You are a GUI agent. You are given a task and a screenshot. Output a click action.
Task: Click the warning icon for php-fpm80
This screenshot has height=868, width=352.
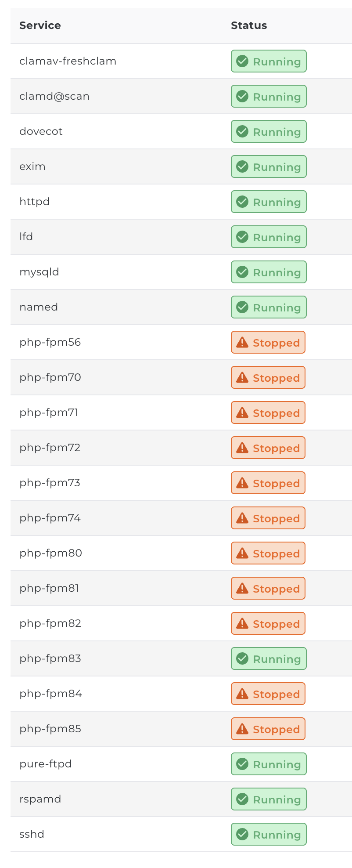click(x=242, y=553)
